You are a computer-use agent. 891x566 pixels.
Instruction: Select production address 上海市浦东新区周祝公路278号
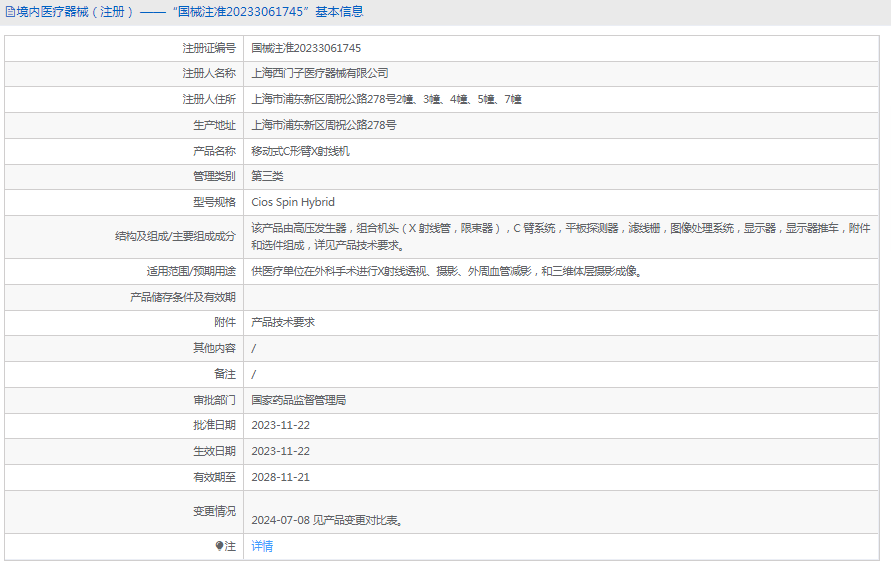coord(324,125)
